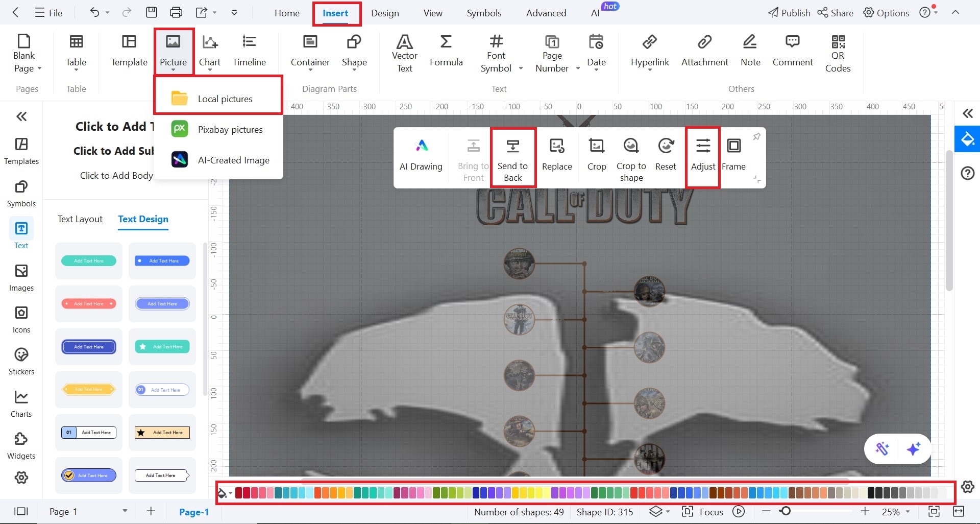Click the Share button
980x524 pixels.
(x=835, y=13)
